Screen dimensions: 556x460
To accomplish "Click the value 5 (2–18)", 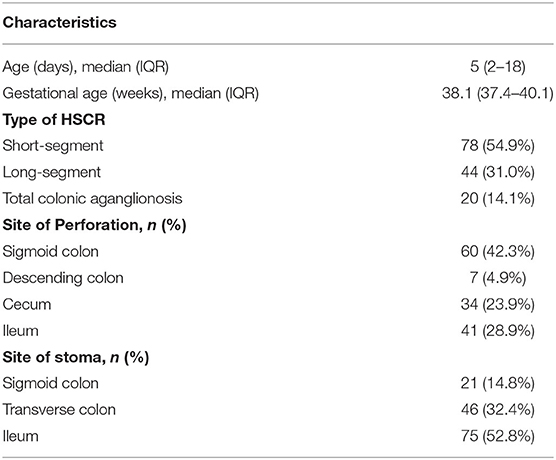I will 497,67.
